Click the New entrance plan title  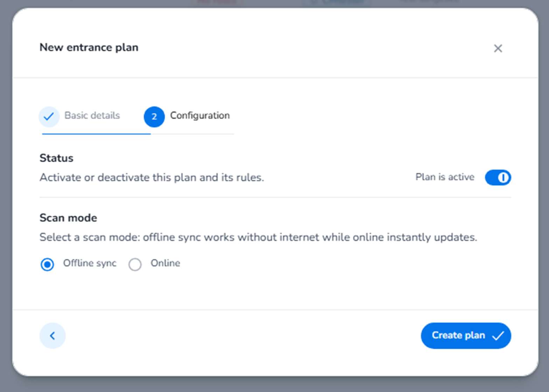[x=89, y=48]
